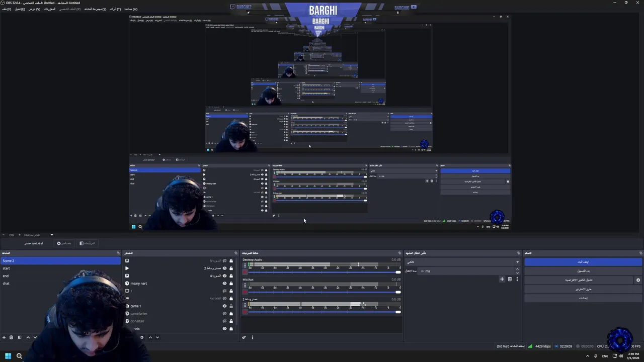Click start recording button in controls

(583, 271)
